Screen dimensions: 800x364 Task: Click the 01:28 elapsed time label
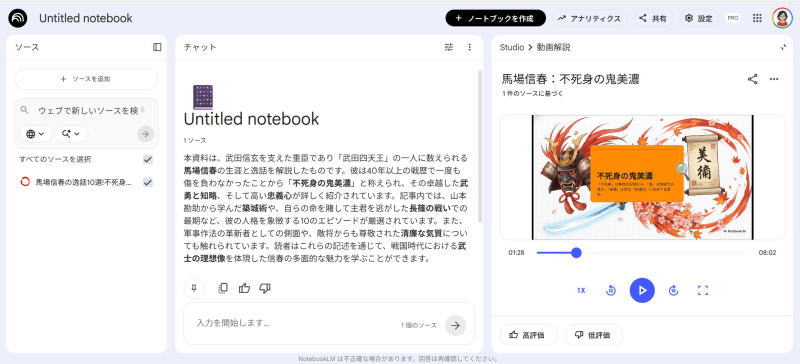(x=516, y=253)
